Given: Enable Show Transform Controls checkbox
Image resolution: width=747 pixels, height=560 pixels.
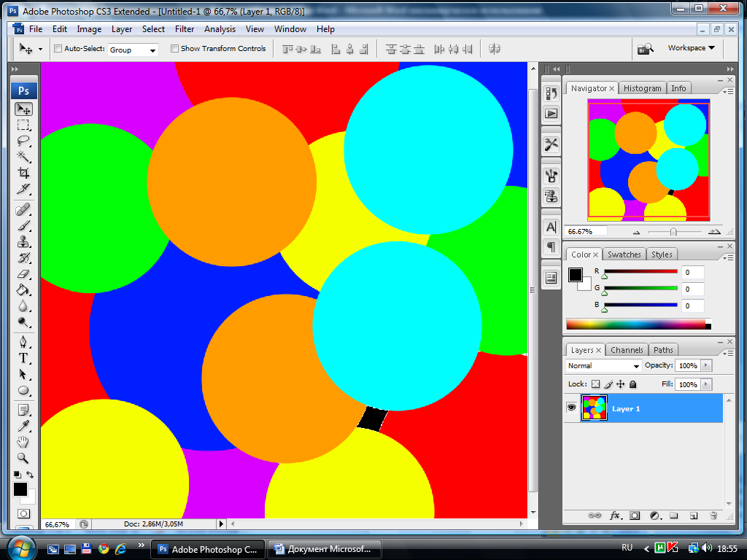Looking at the screenshot, I should (x=175, y=49).
